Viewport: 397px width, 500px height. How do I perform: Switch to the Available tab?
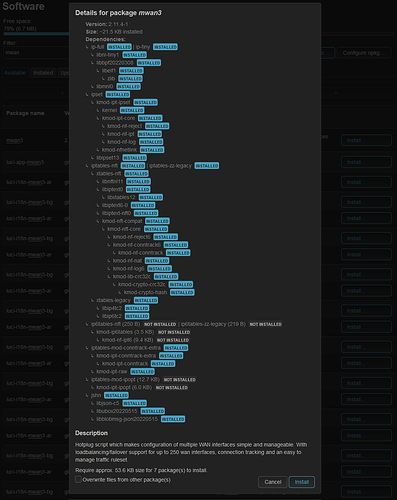click(15, 73)
